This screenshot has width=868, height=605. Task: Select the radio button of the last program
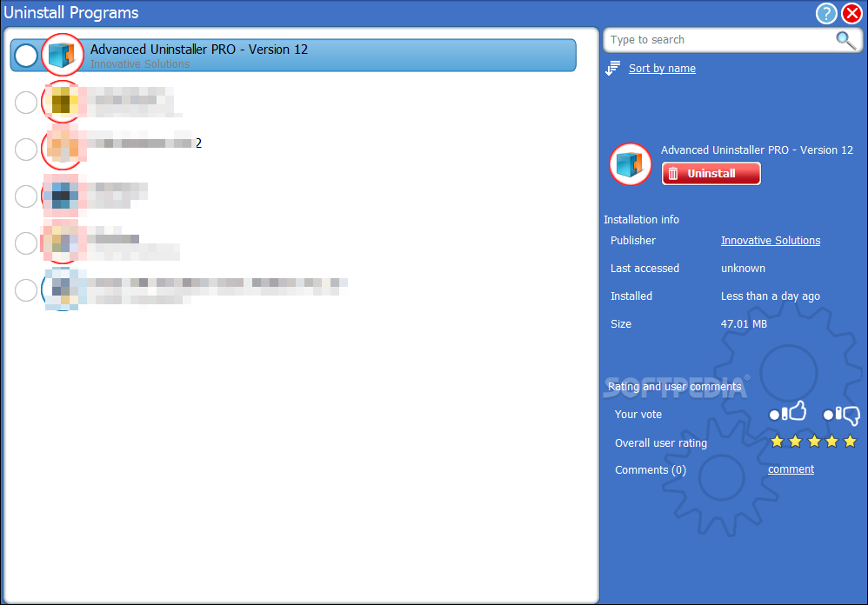(25, 290)
